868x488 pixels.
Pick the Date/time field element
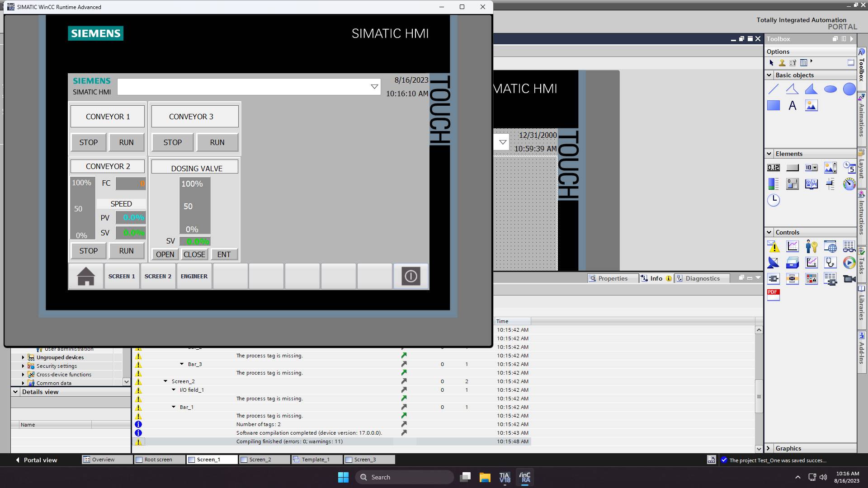point(849,168)
